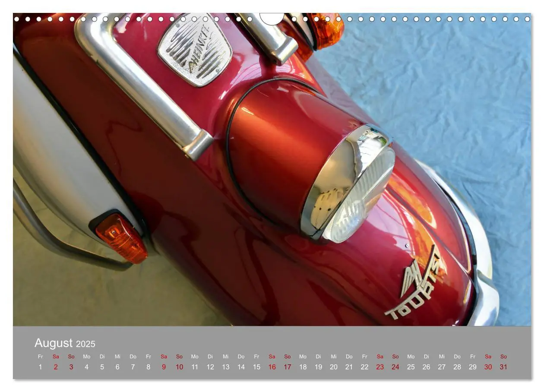Click the calendar's center hanging notch
This screenshot has width=544, height=392.
pyautogui.click(x=272, y=19)
